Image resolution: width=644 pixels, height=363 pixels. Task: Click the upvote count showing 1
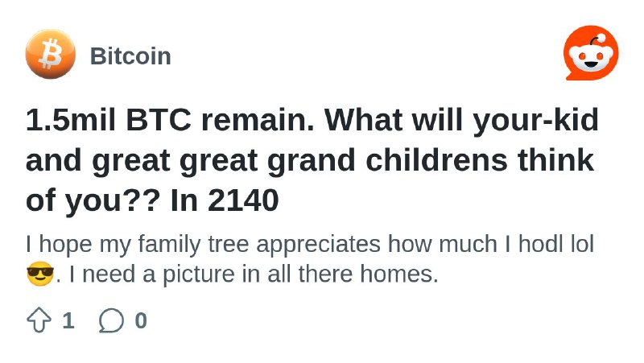click(68, 320)
